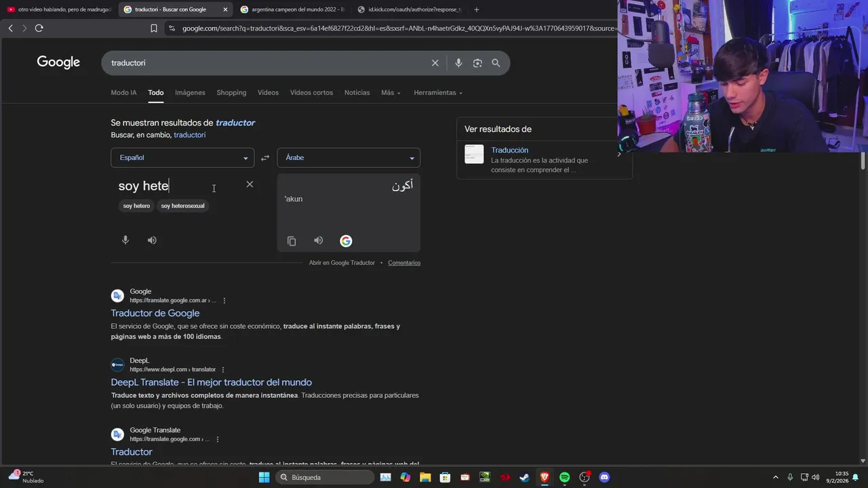Viewport: 868px width, 488px height.
Task: Click the page vertical scrollbar
Action: coord(863,161)
